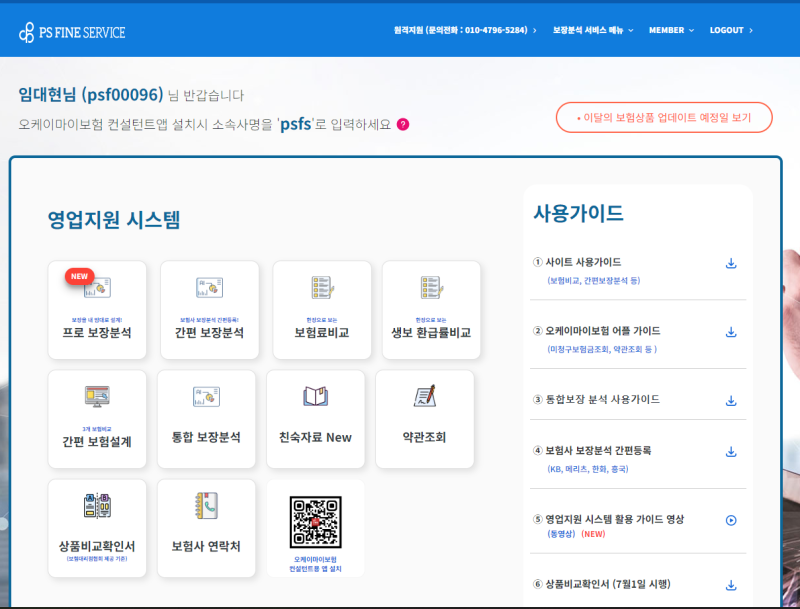Open the 상품비교확인서 A/B icon
Viewport: 800px width, 609px height.
point(97,505)
